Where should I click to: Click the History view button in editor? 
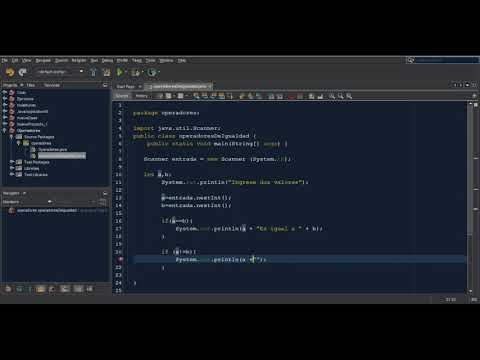141,96
